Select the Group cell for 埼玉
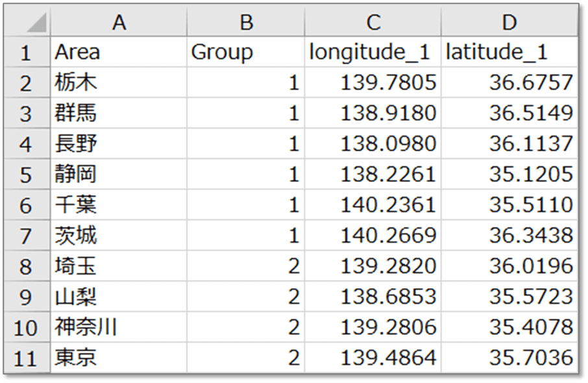This screenshot has height=383, width=588. coord(245,266)
